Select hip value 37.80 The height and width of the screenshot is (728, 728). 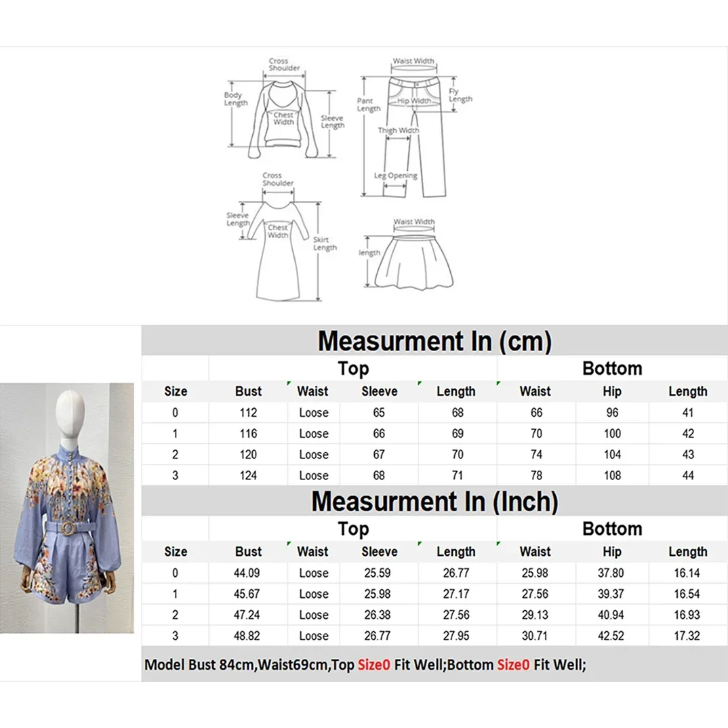[611, 573]
